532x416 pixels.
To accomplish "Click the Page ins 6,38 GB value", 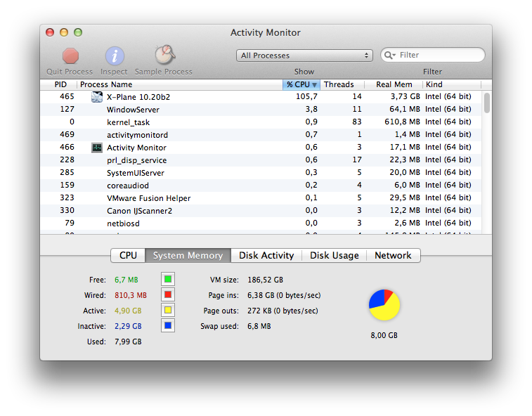I will tap(284, 295).
